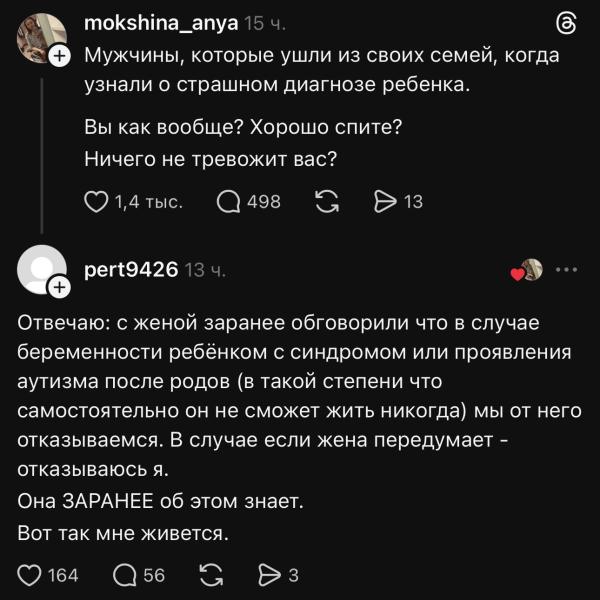600x600 pixels.
Task: Open the 13 ч. reply timestamp
Action: click(208, 270)
